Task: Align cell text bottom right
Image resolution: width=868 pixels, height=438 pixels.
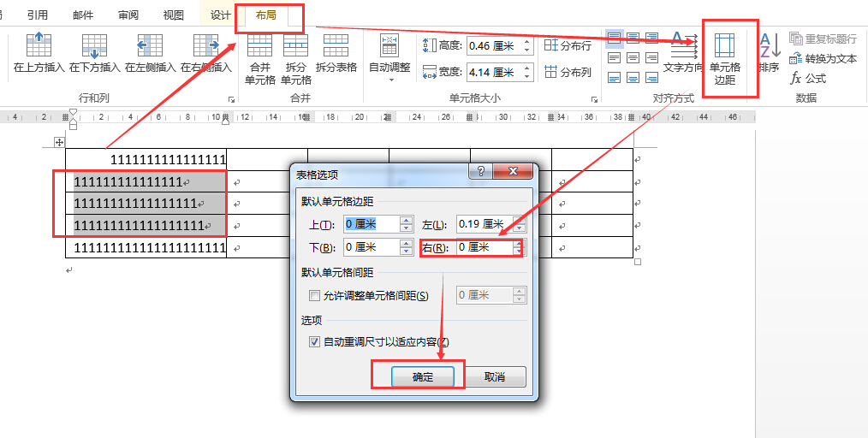Action: 652,77
